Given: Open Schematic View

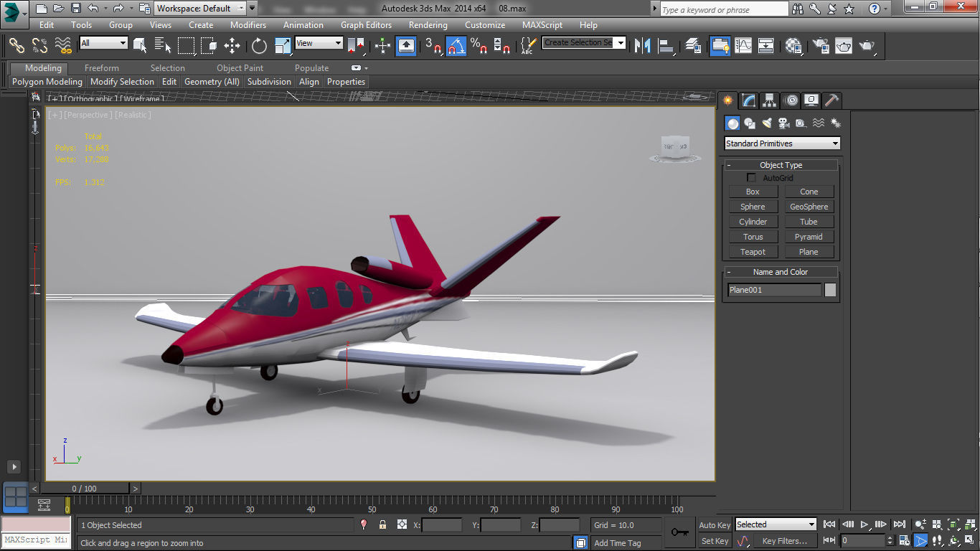Looking at the screenshot, I should tap(766, 46).
